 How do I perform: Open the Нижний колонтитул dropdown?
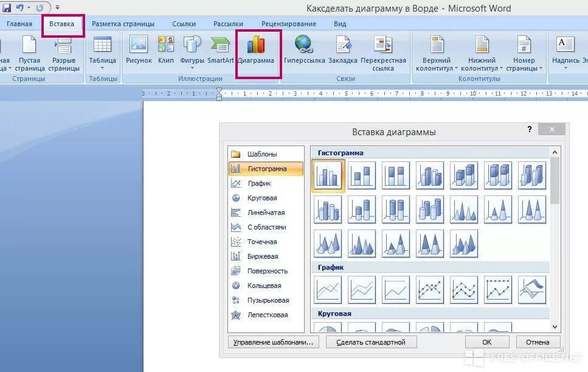tap(482, 54)
